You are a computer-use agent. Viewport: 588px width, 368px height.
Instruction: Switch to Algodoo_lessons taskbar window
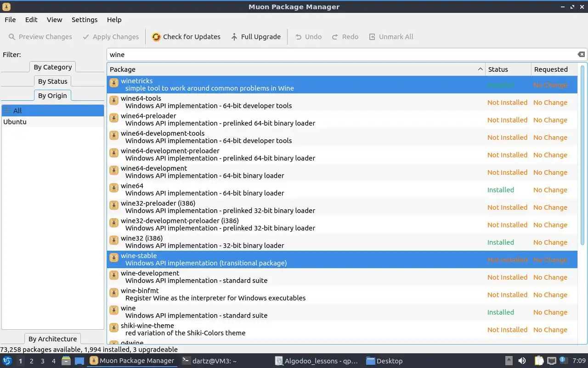(317, 361)
